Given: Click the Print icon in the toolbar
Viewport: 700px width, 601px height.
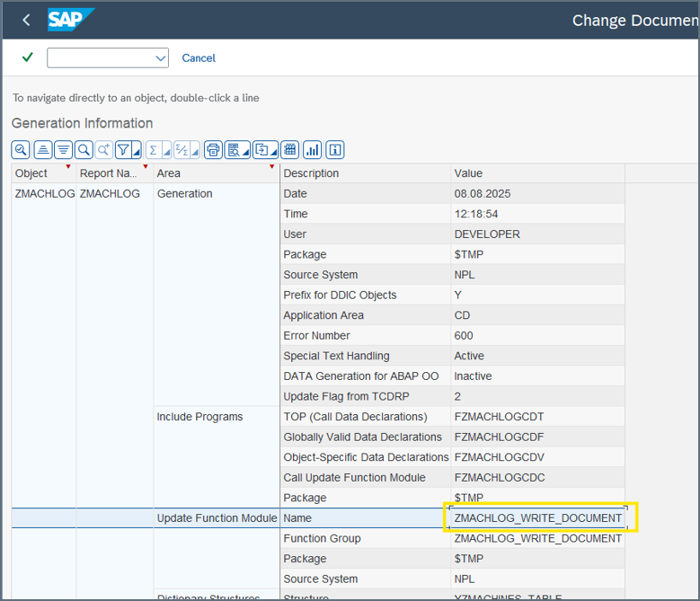Looking at the screenshot, I should [213, 150].
